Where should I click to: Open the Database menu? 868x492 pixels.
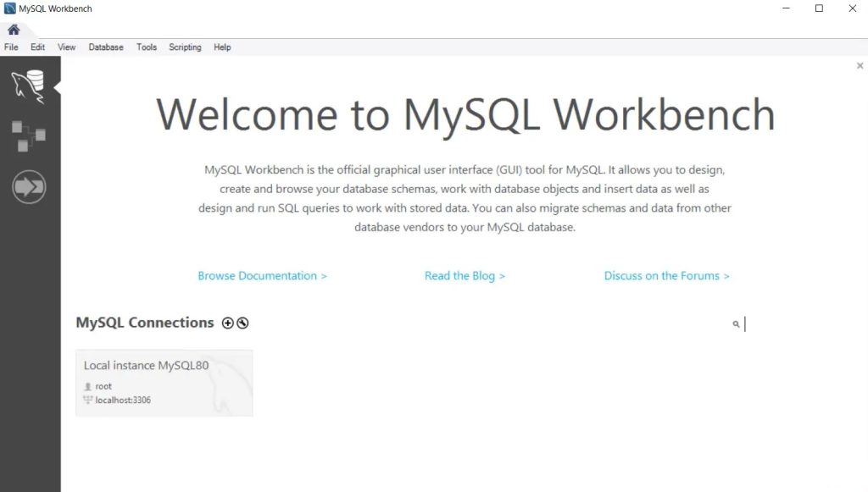[x=105, y=47]
